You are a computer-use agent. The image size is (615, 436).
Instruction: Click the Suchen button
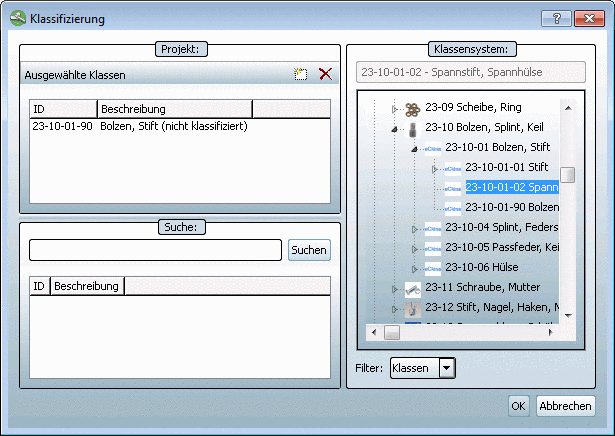[309, 250]
